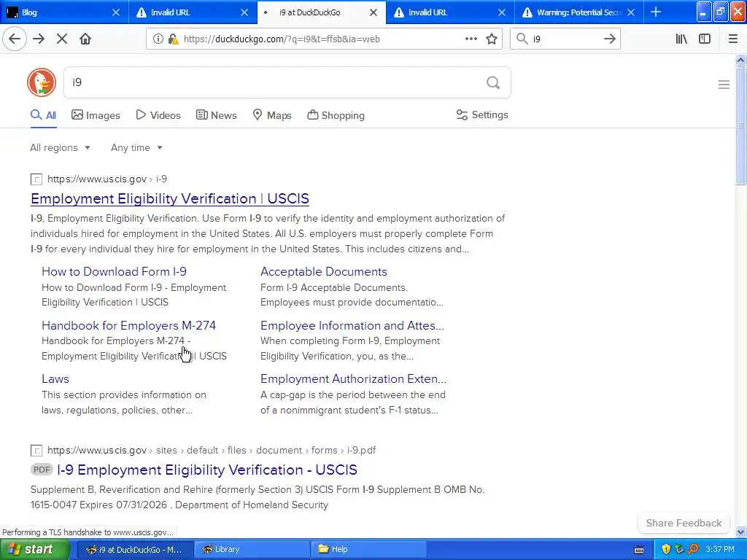Click the magnifier tray icon in taskbar

point(693,549)
